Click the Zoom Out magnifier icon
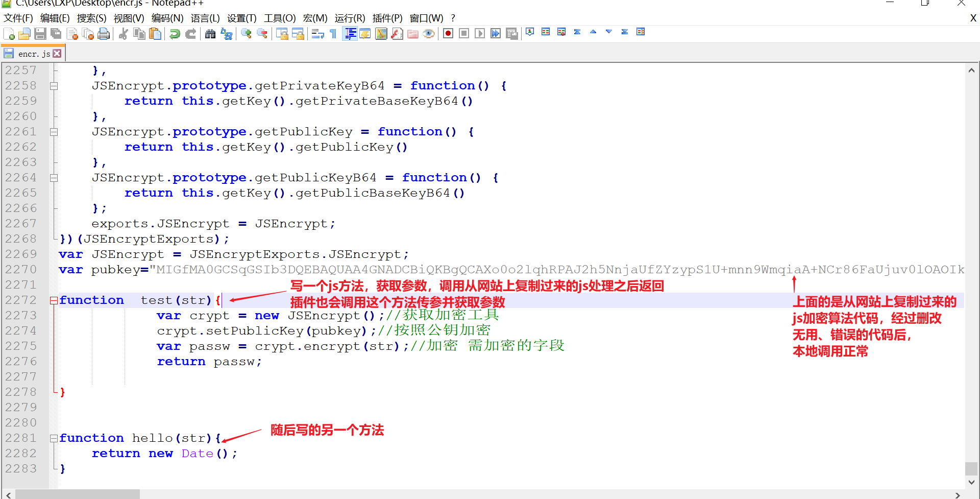This screenshot has height=499, width=980. pyautogui.click(x=262, y=34)
